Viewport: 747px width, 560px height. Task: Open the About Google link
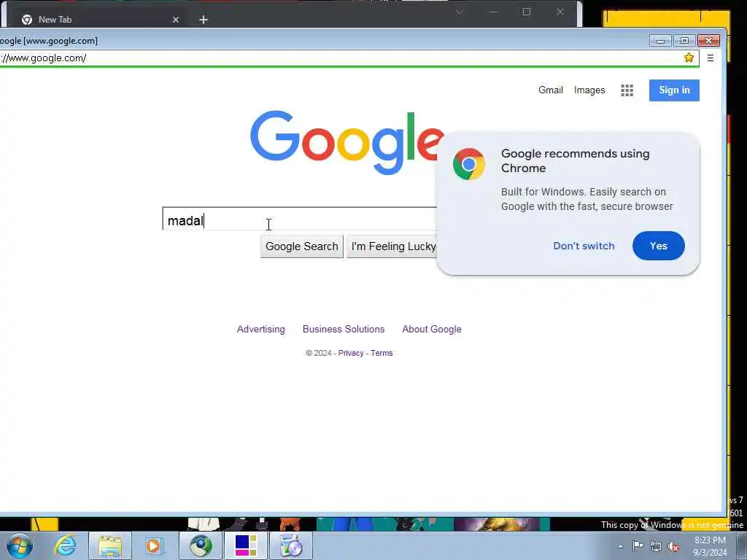[x=432, y=329]
